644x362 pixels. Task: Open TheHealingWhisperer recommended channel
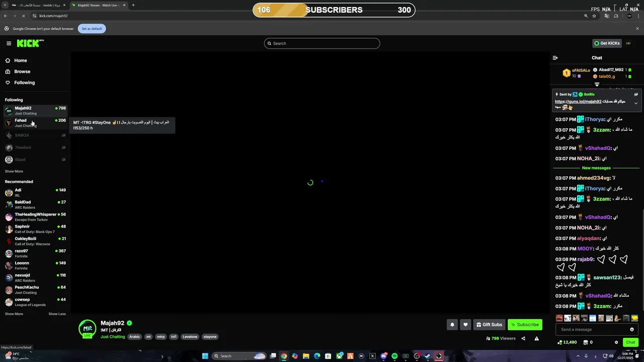coord(35,217)
